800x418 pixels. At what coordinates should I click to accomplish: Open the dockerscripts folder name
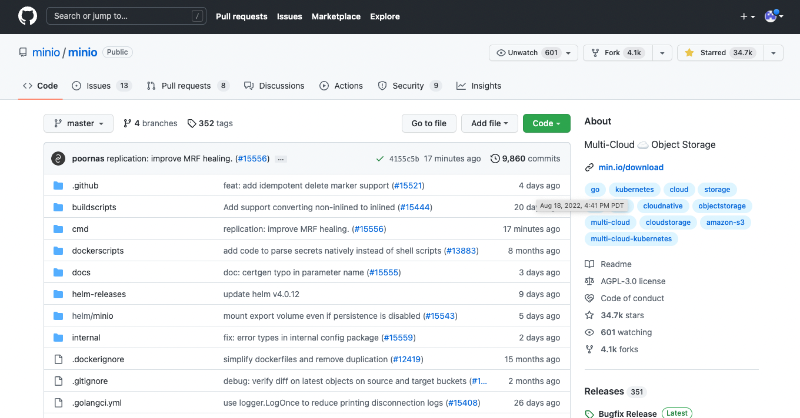98,251
